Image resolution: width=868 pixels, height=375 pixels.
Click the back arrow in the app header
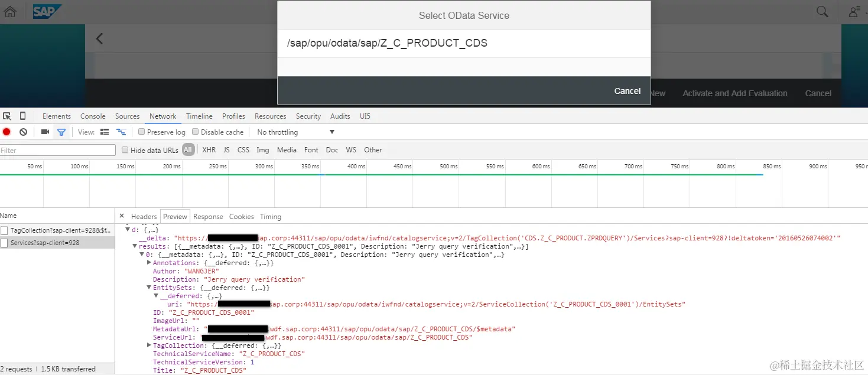pos(99,39)
